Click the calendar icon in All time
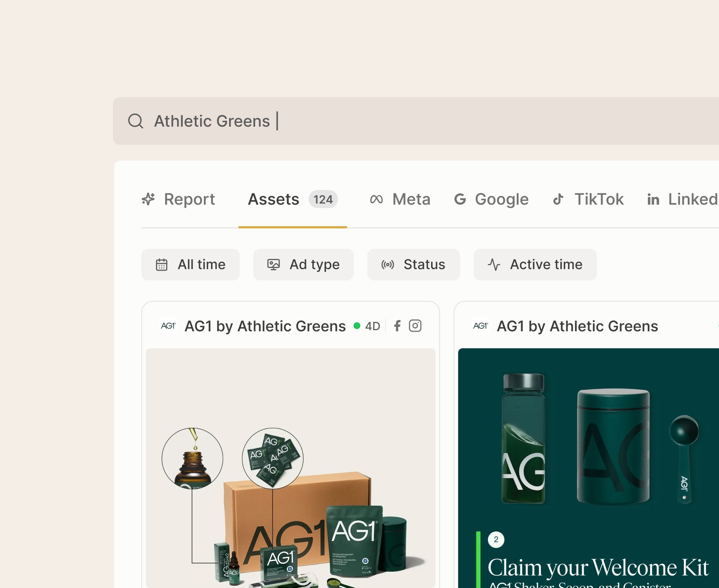The height and width of the screenshot is (588, 719). 162,265
